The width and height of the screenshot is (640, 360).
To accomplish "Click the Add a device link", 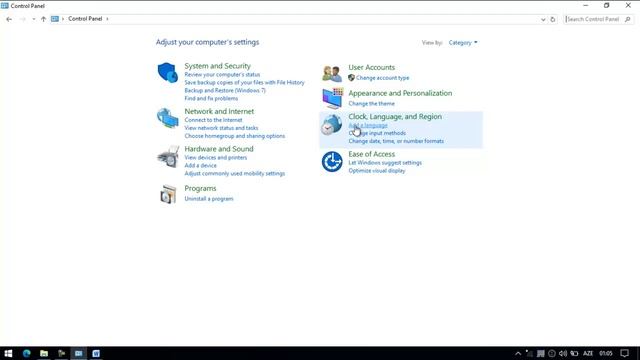I will coord(200,165).
